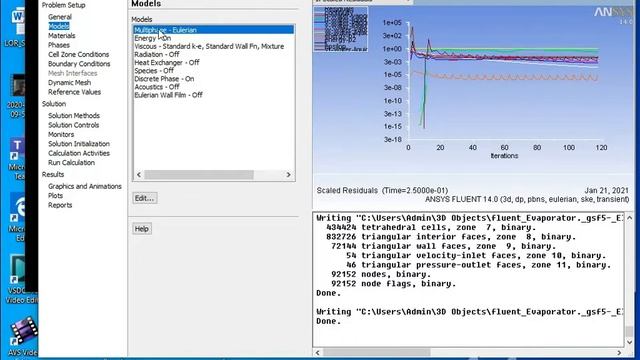The height and width of the screenshot is (360, 640).
Task: Click the residuals legend box
Action: point(341,29)
